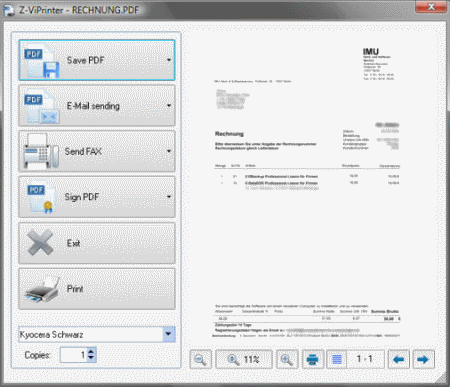The height and width of the screenshot is (387, 450).
Task: Click the Save PDF floppy disk icon
Action: (x=51, y=70)
